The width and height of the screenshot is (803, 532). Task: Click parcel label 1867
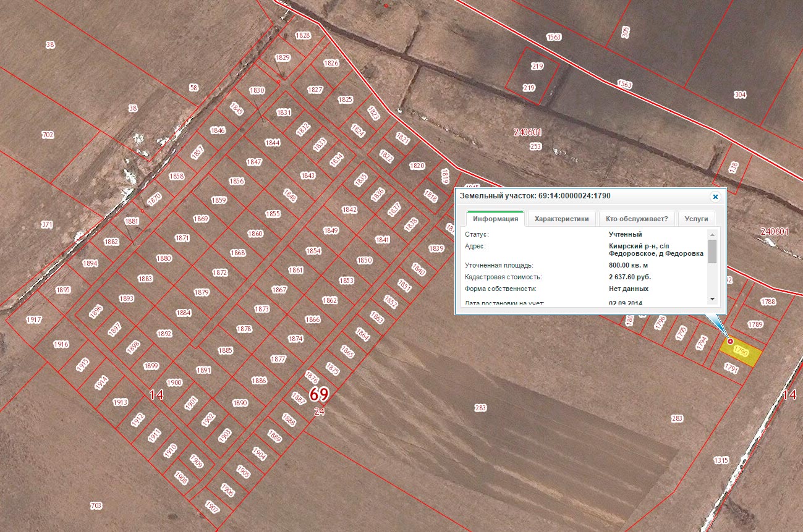pyautogui.click(x=279, y=290)
